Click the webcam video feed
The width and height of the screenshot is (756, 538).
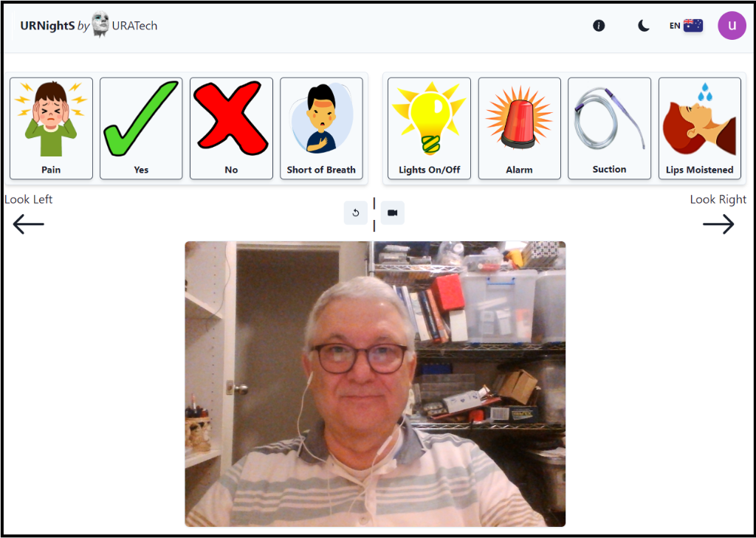click(375, 384)
